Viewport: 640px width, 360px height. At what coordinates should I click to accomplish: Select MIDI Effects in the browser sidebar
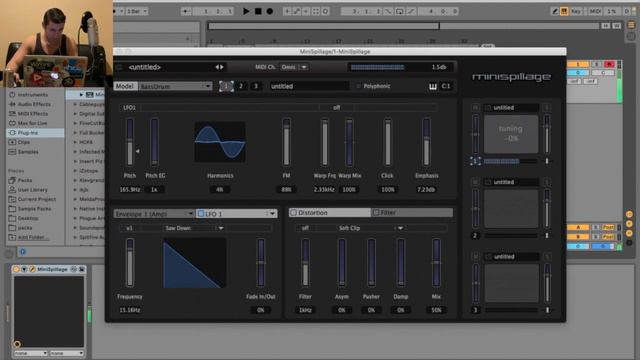tap(33, 113)
